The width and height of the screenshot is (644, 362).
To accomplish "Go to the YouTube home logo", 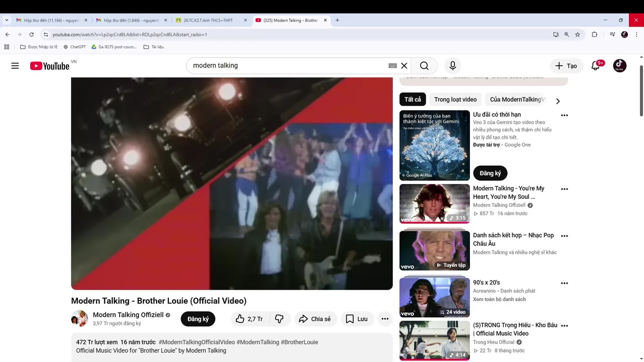I will (x=49, y=66).
